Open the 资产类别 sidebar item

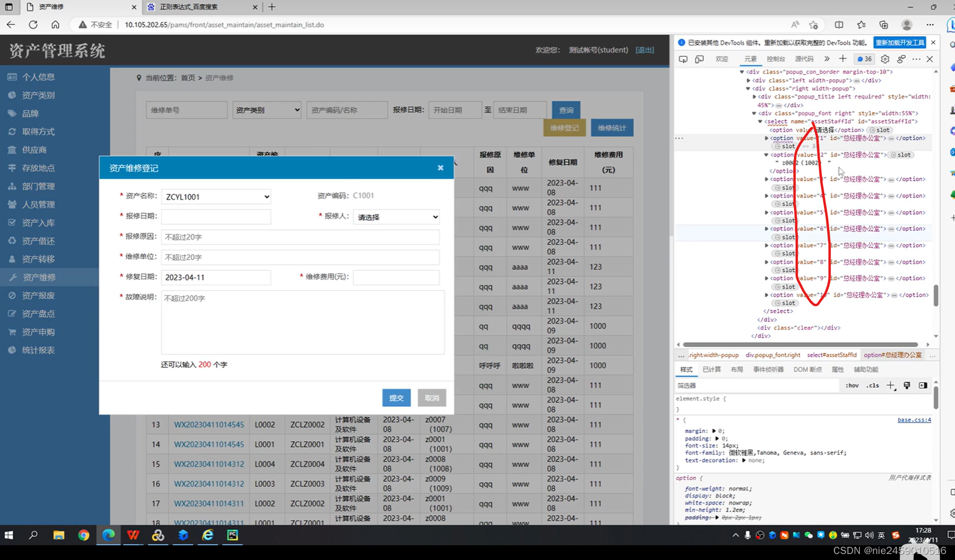click(x=38, y=95)
